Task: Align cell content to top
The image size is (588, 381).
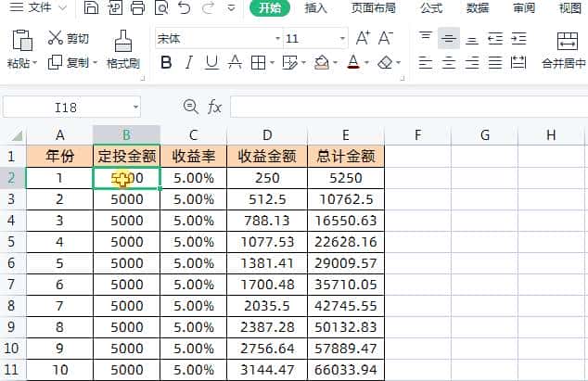Action: click(x=426, y=38)
